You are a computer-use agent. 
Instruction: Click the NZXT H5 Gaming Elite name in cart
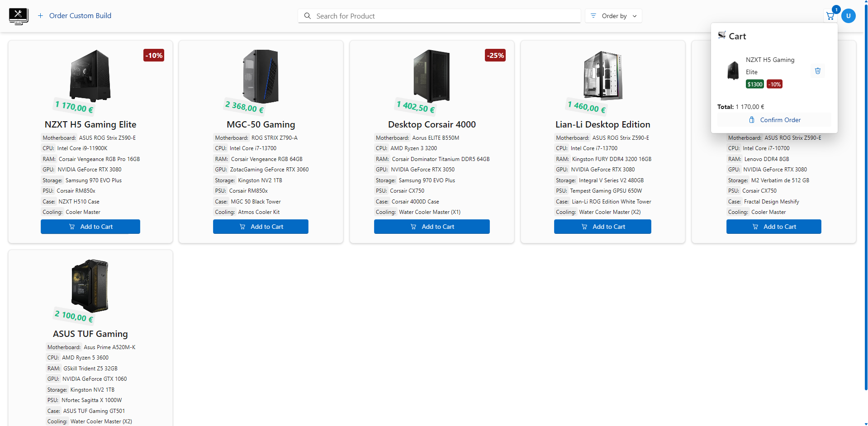(770, 66)
